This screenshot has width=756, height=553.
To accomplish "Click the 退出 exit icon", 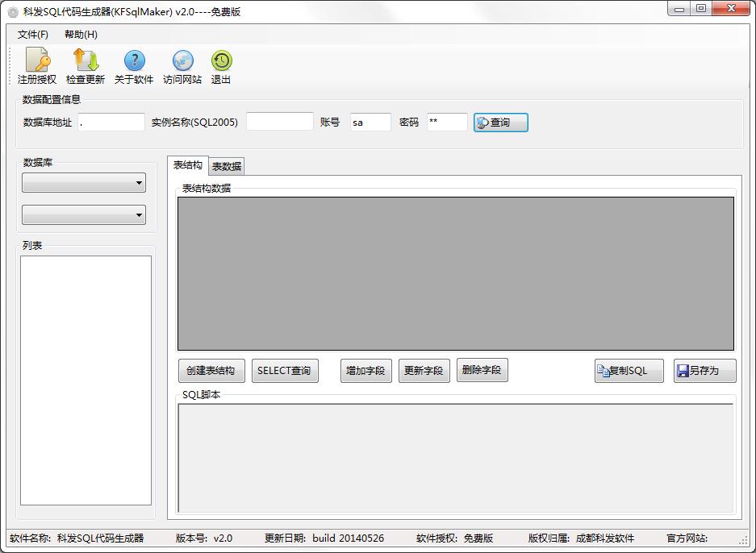I will (x=221, y=61).
